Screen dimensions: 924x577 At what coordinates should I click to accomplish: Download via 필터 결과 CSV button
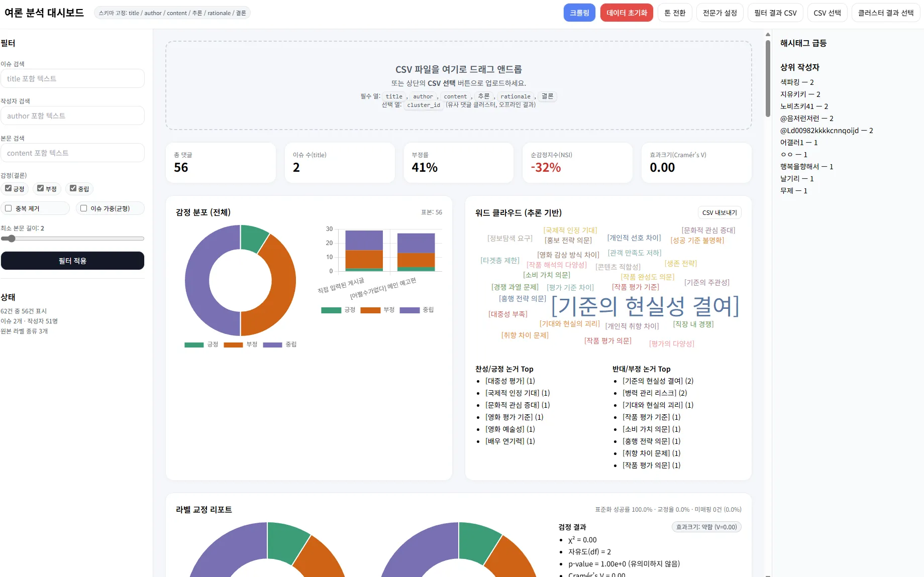coord(775,13)
